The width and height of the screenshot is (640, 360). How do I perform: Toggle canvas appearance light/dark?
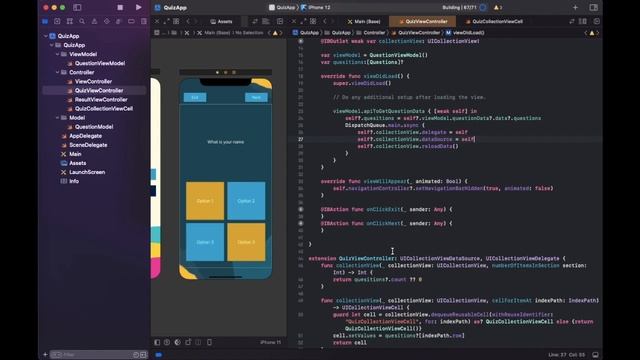pyautogui.click(x=177, y=342)
